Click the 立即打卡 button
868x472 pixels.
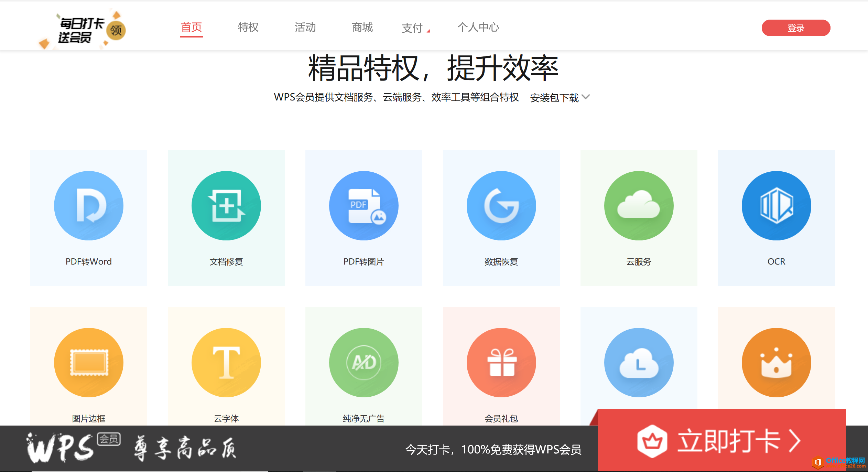[x=721, y=440]
